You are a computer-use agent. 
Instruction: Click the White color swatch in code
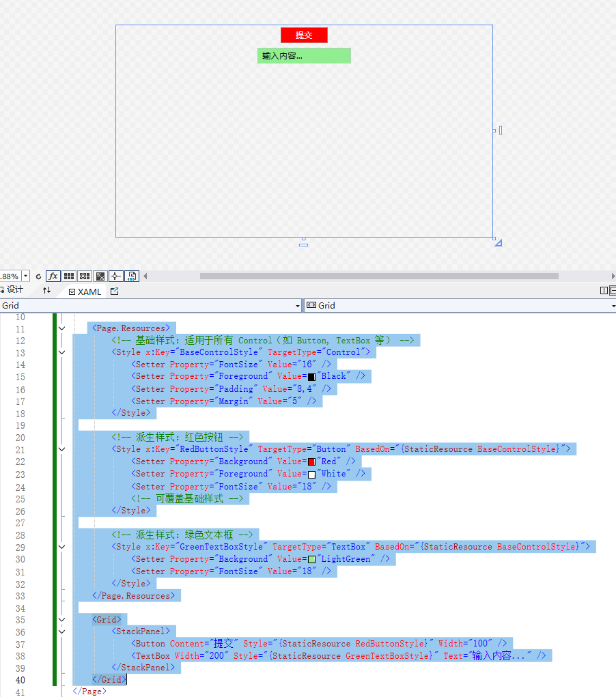[x=312, y=474]
